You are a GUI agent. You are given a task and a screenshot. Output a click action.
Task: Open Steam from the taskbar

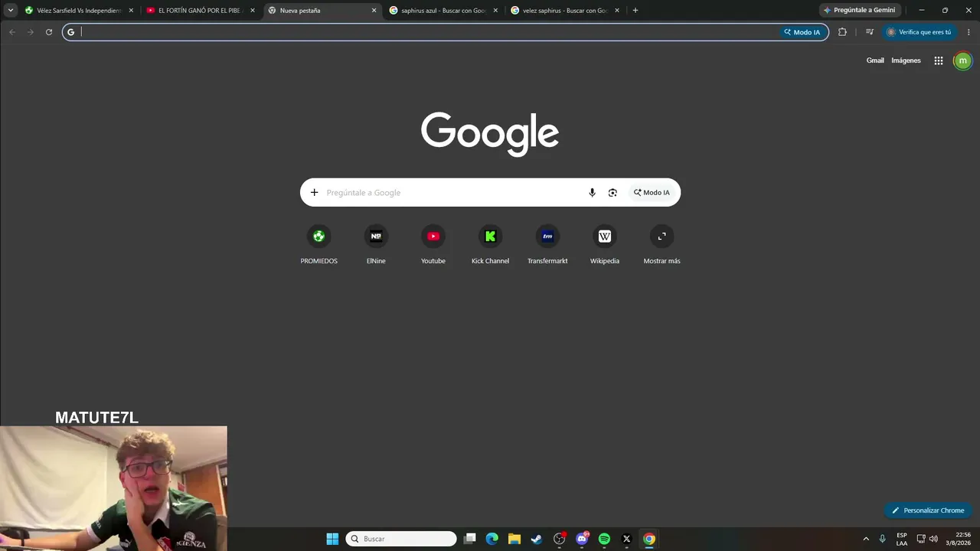(537, 539)
